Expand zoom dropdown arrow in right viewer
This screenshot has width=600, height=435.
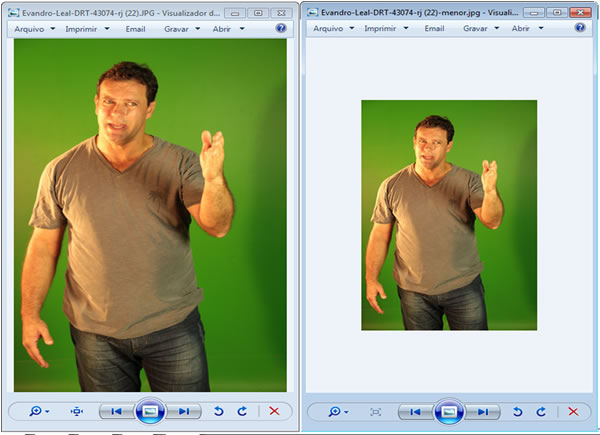[x=346, y=412]
